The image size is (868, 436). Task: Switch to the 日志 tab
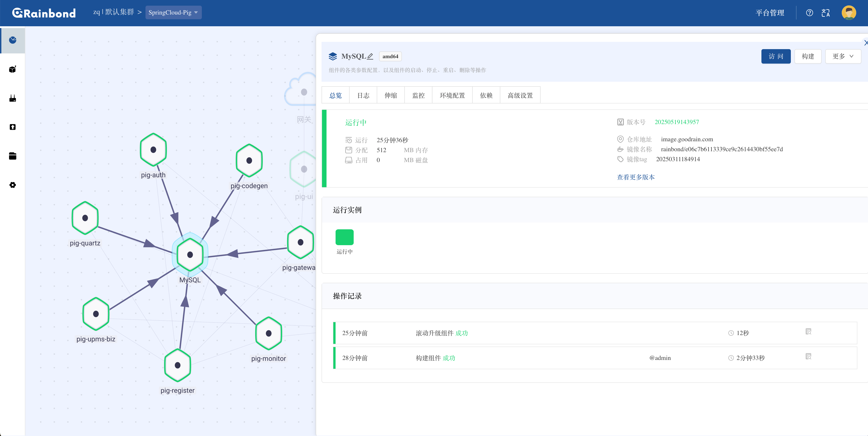coord(363,95)
